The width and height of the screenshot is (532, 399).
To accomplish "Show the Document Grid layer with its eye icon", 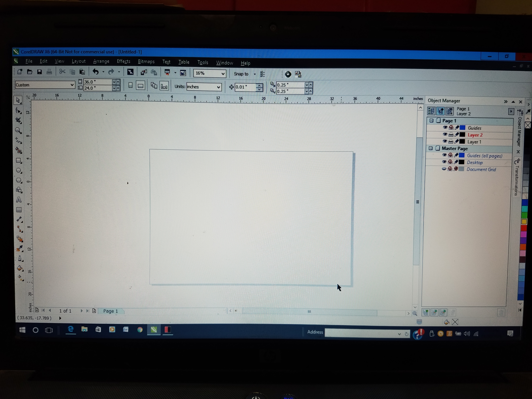I will click(x=444, y=169).
